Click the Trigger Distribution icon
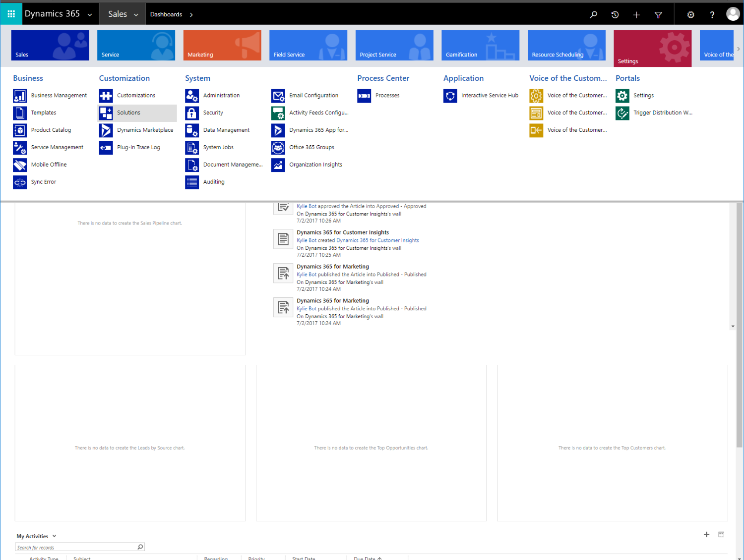This screenshot has height=560, width=744. point(622,113)
